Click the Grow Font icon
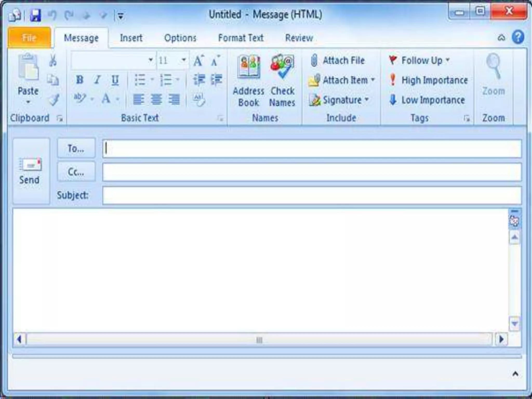Image resolution: width=532 pixels, height=399 pixels. (199, 61)
